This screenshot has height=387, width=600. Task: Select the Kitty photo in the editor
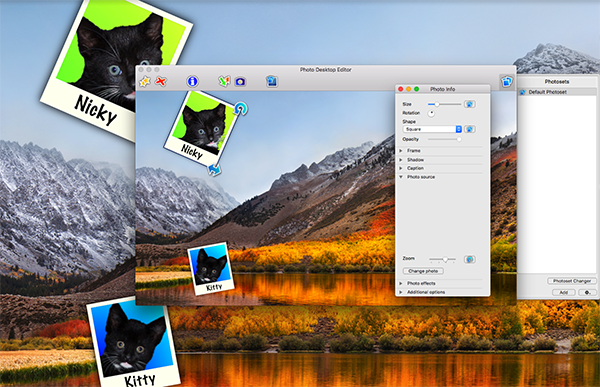211,268
